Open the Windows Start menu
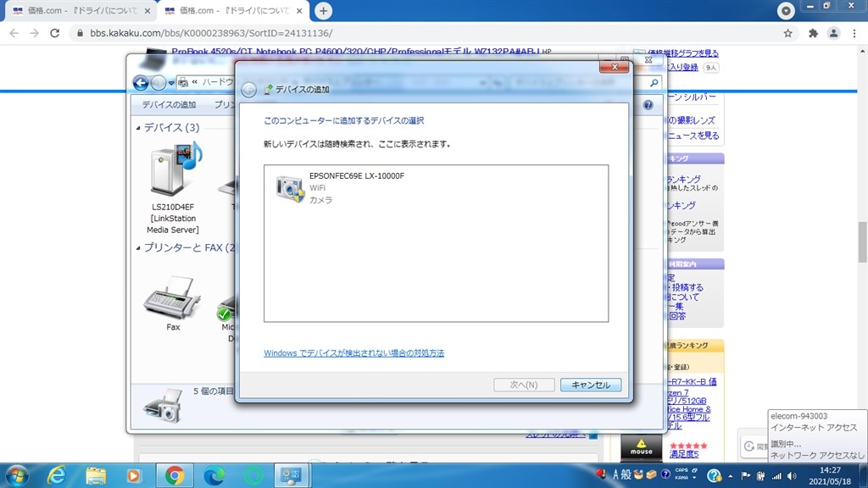Image resolution: width=868 pixels, height=488 pixels. coord(17,476)
